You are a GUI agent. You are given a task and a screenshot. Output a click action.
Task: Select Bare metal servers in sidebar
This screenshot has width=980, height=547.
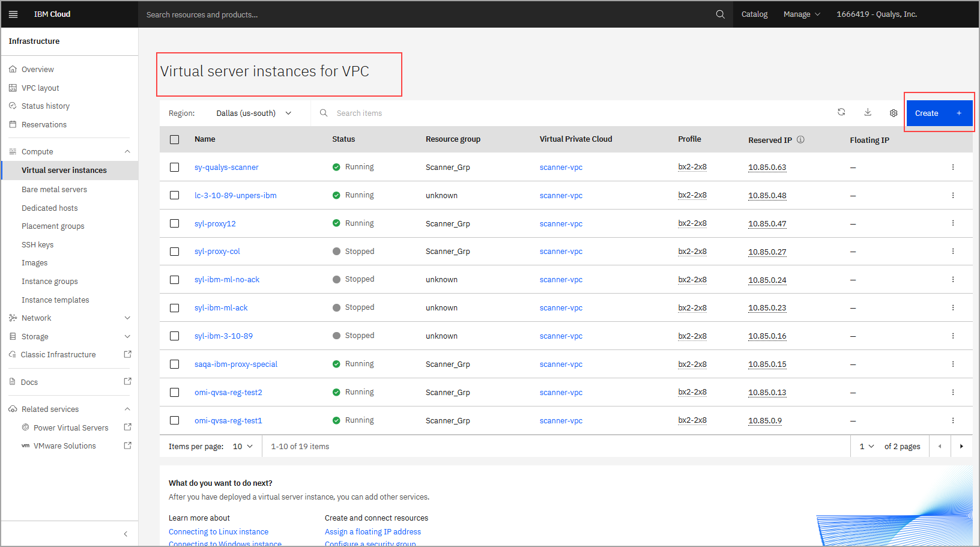[x=54, y=190]
